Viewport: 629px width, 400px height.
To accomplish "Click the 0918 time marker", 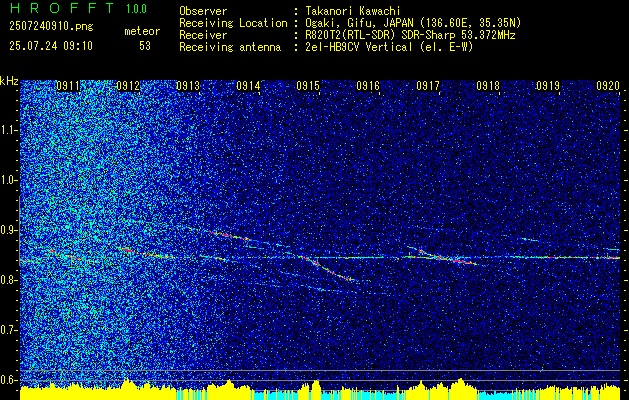I will pos(488,85).
